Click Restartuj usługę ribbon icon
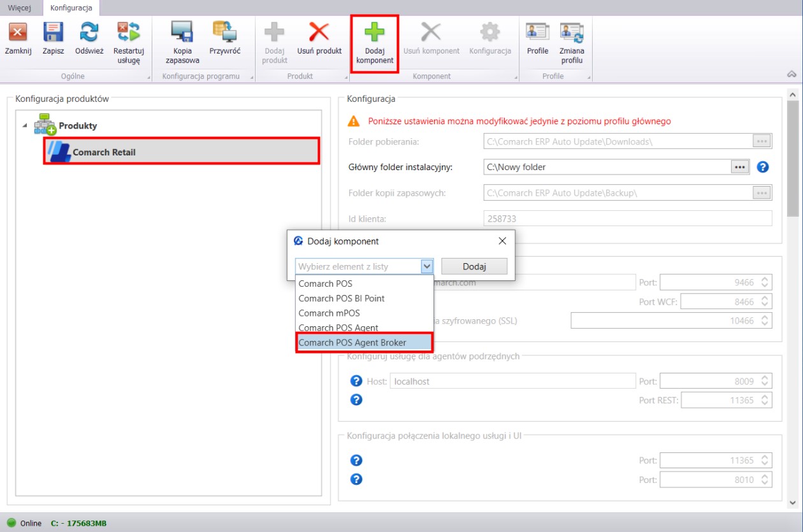Viewport: 803px width, 532px height. pyautogui.click(x=128, y=32)
